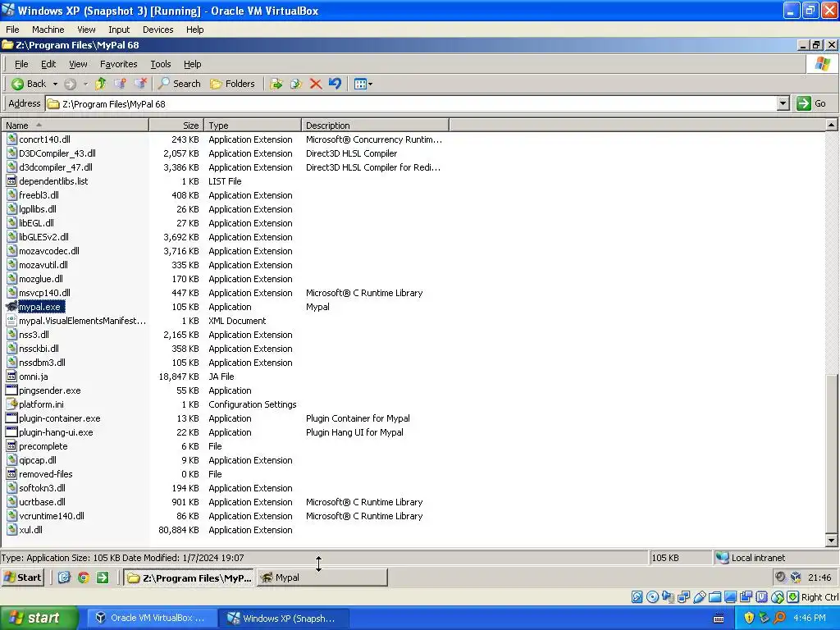Click the Up folder toolbar icon

tap(101, 84)
